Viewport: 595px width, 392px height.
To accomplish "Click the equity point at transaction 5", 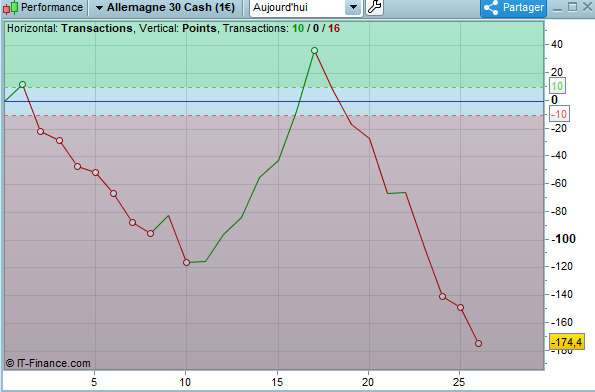I will [x=96, y=173].
